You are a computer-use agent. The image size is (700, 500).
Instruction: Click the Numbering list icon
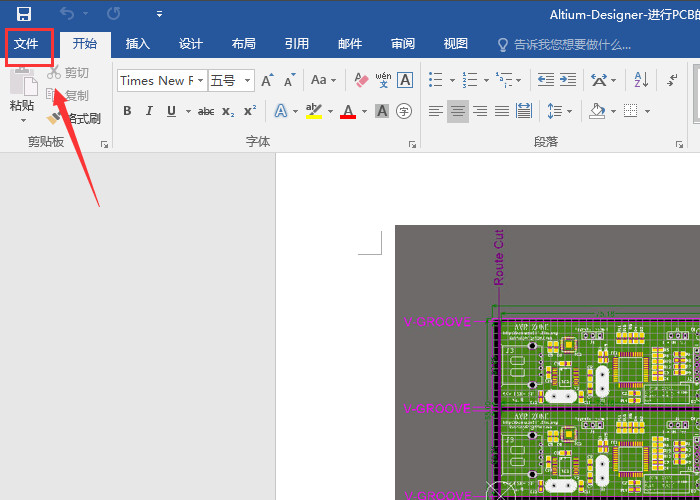[470, 80]
